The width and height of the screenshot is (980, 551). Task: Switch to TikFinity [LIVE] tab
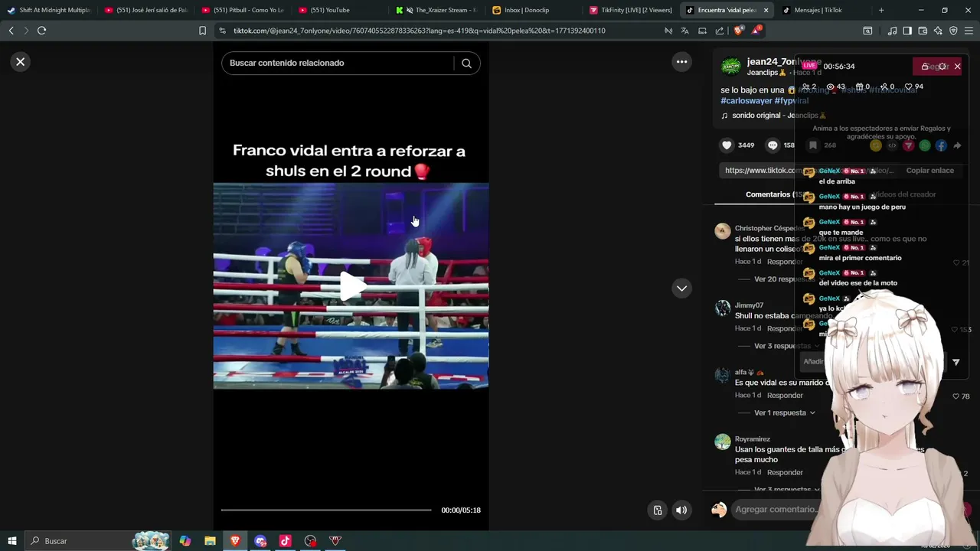(x=631, y=10)
